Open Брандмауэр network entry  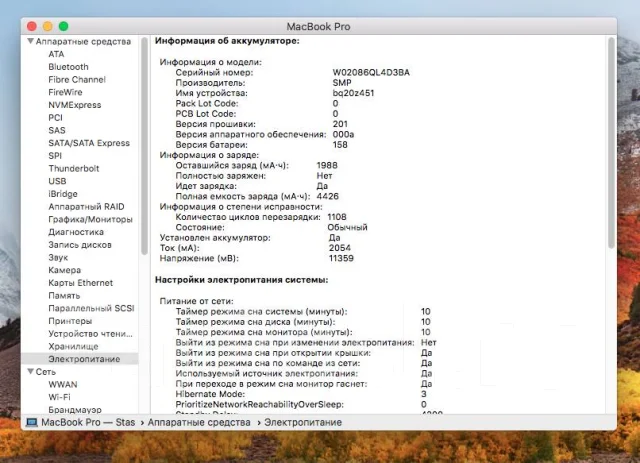(x=75, y=410)
